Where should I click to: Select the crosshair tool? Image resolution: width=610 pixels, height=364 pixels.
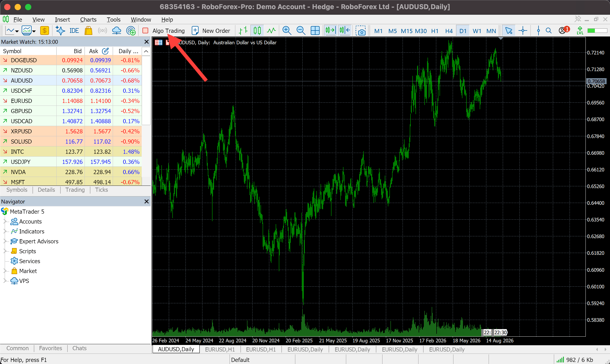point(523,31)
